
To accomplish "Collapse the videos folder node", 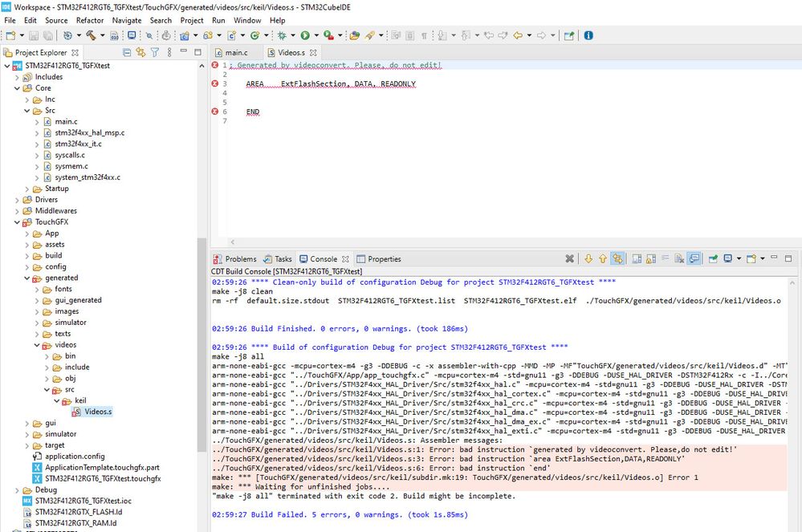I will (37, 345).
